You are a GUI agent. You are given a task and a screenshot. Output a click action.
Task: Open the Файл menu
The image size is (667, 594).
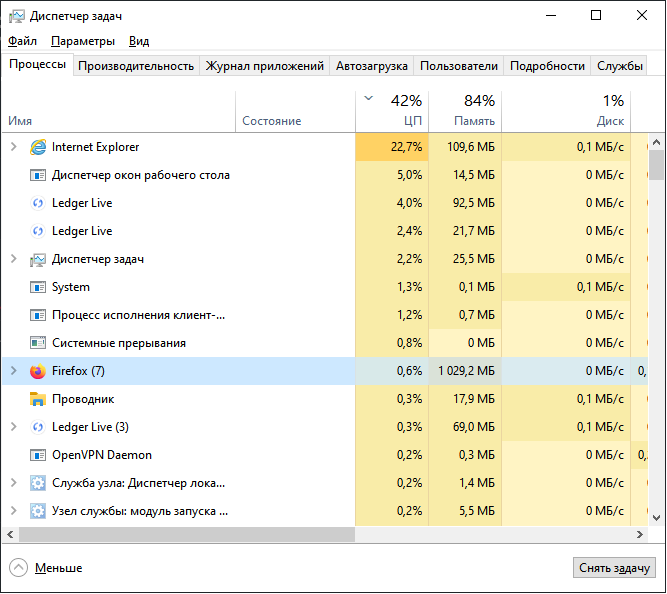click(22, 41)
